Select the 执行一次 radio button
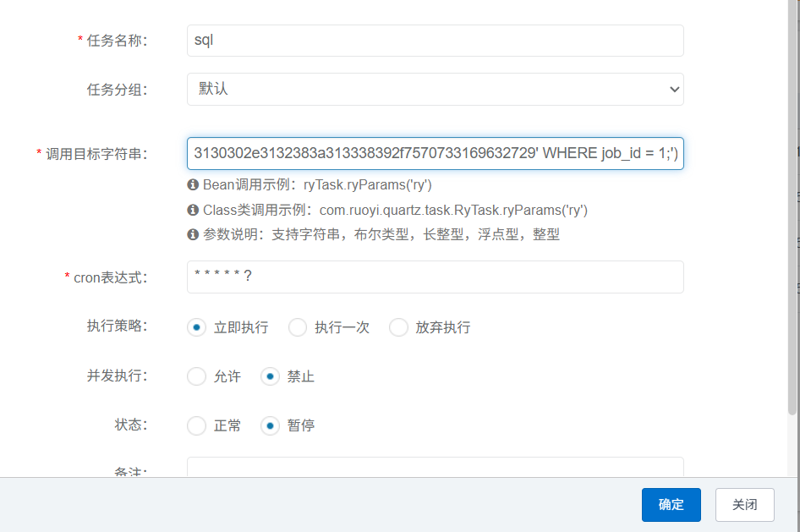Viewport: 800px width, 532px height. 298,327
